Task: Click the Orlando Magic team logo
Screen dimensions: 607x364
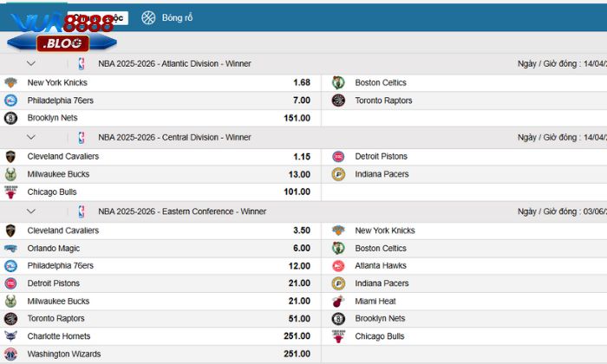Action: tap(10, 249)
